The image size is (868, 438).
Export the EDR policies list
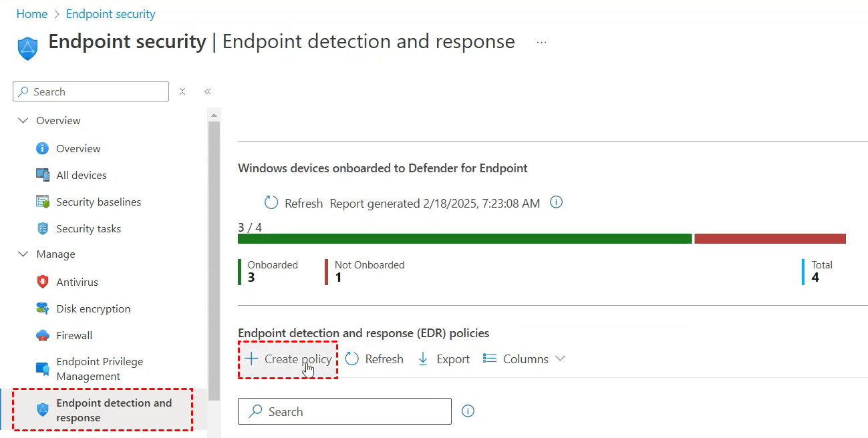pyautogui.click(x=444, y=359)
